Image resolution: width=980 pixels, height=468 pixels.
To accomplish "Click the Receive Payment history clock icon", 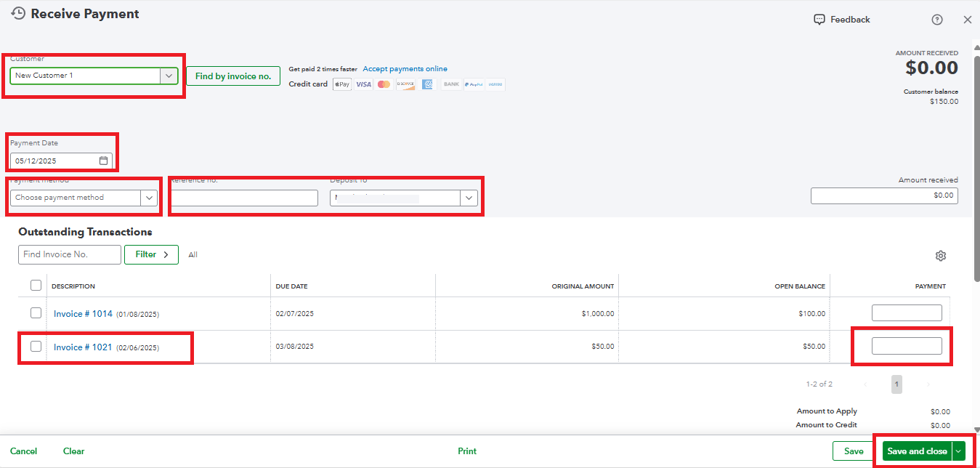I will coord(18,14).
